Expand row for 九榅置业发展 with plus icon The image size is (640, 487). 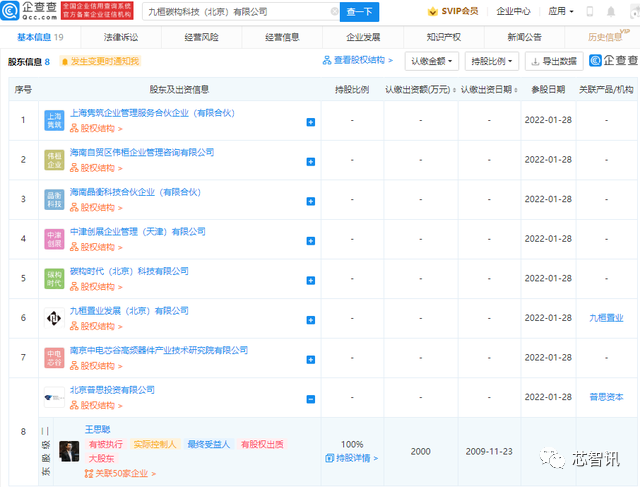(311, 320)
